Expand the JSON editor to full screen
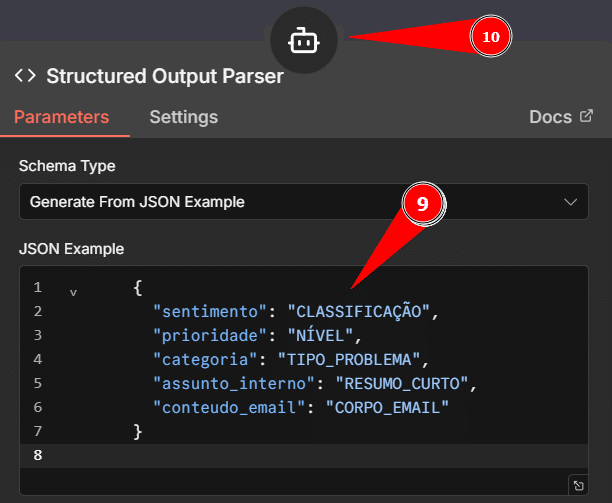612x503 pixels. [578, 485]
